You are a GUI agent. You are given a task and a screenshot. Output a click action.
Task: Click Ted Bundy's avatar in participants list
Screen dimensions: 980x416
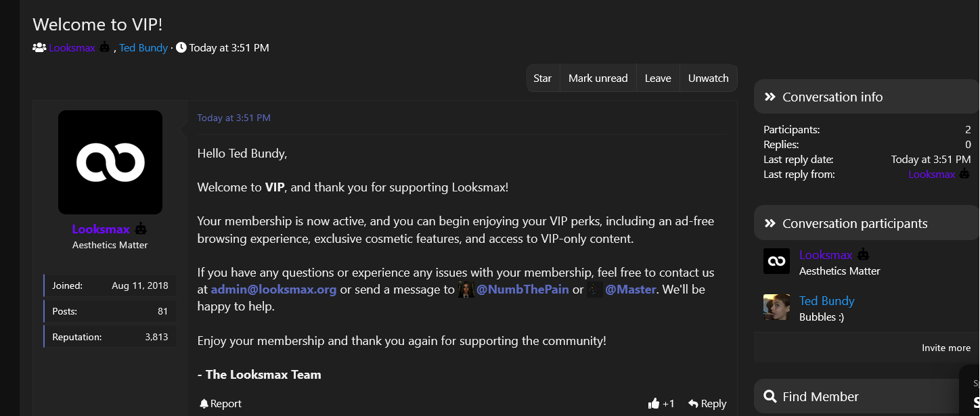[776, 307]
